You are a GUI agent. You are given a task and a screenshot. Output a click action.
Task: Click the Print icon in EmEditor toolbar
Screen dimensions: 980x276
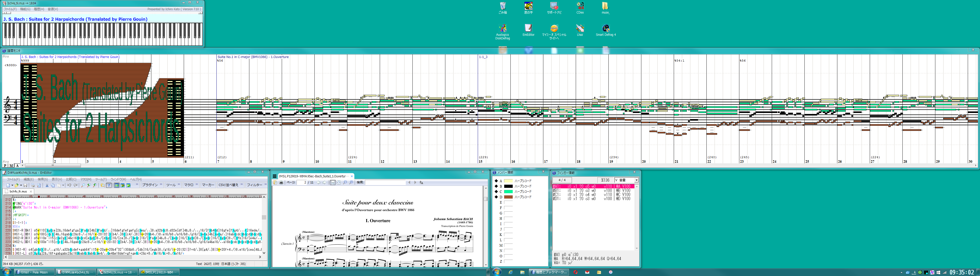[x=33, y=185]
